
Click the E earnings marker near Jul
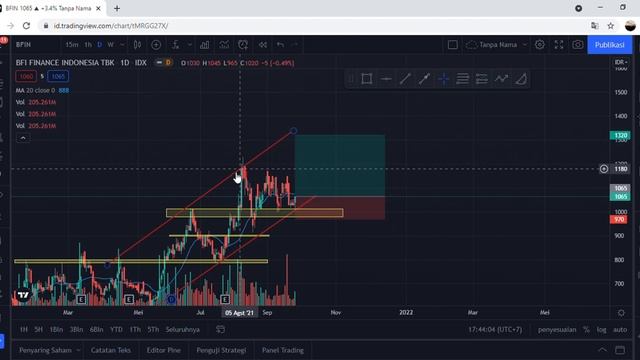[224, 300]
